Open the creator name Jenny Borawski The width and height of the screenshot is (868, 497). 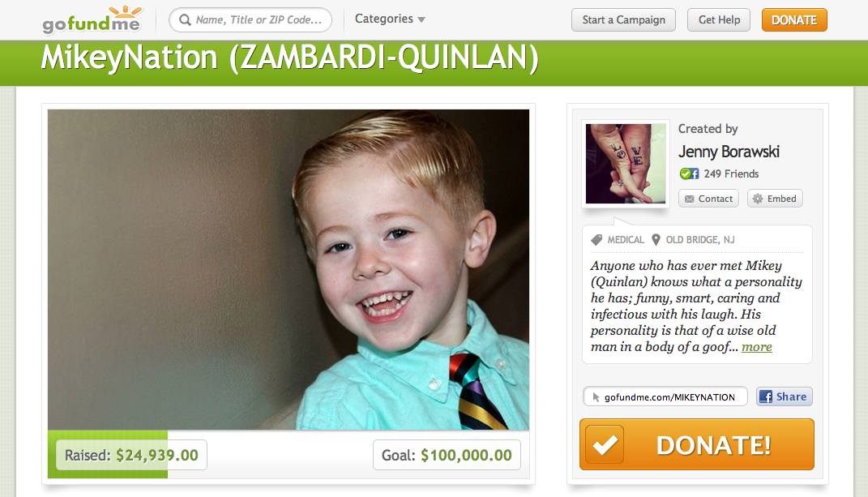tap(729, 152)
